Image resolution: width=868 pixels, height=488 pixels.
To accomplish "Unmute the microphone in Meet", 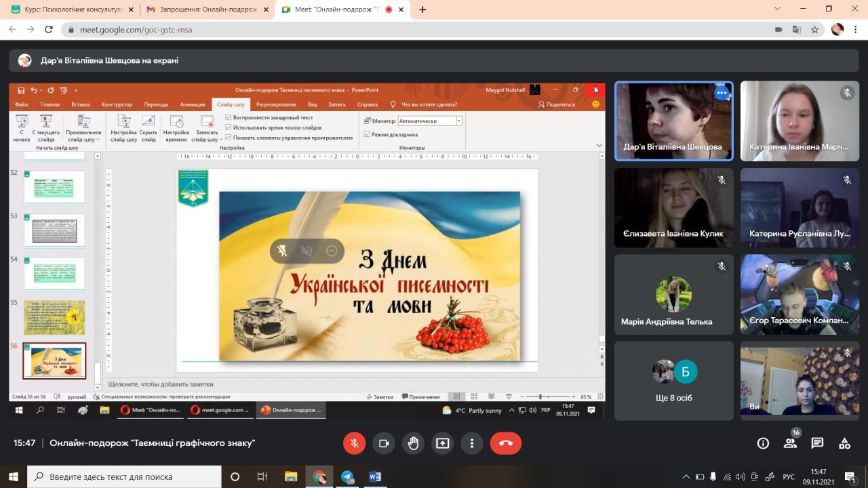I will [354, 443].
